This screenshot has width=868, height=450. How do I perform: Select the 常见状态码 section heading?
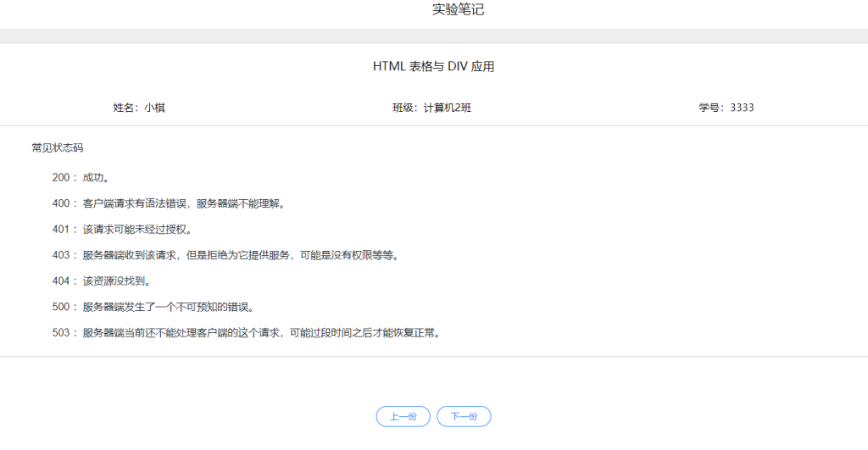58,147
